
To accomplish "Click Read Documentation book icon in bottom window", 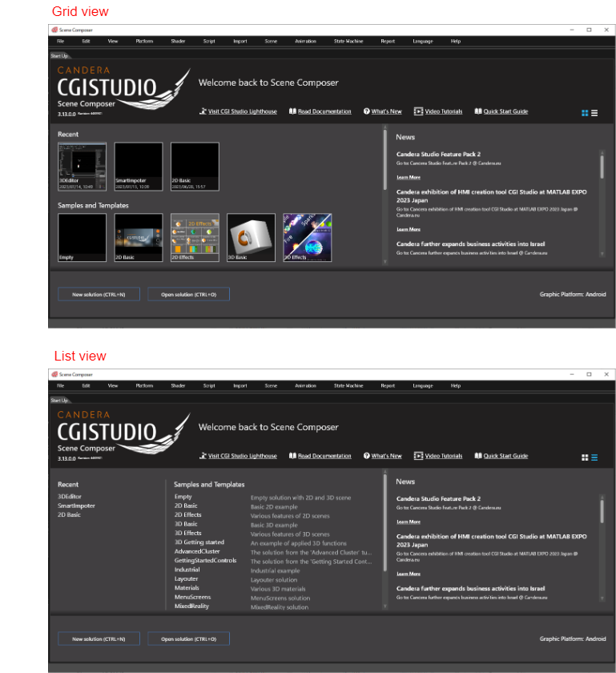I will 292,456.
